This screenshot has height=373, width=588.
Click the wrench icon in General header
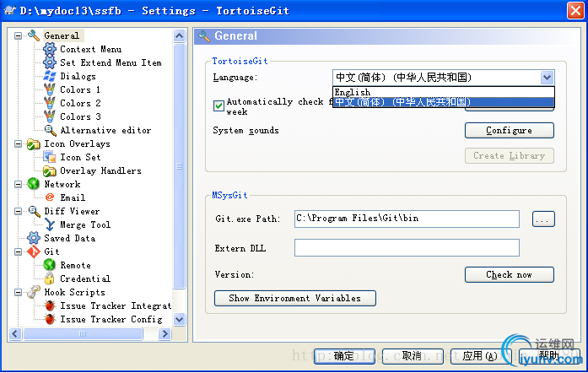204,36
